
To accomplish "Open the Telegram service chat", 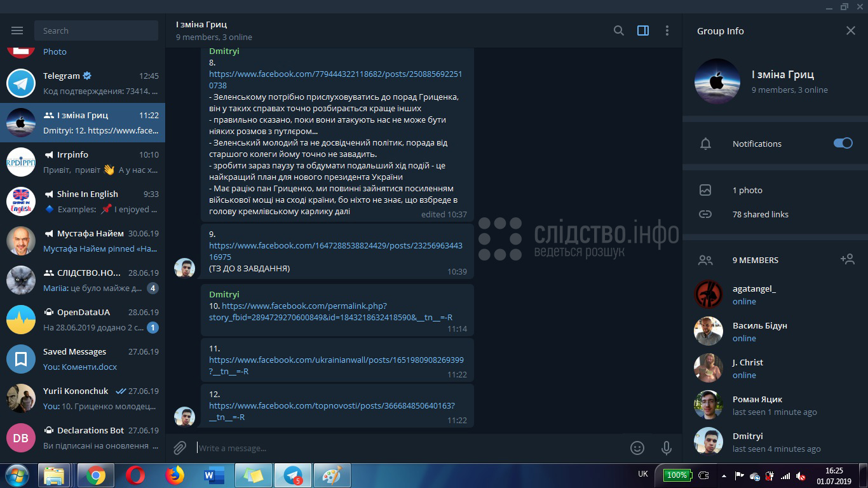I will [x=83, y=83].
